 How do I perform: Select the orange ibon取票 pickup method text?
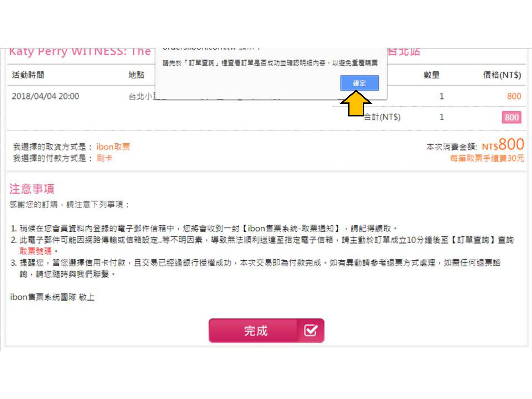tap(113, 146)
